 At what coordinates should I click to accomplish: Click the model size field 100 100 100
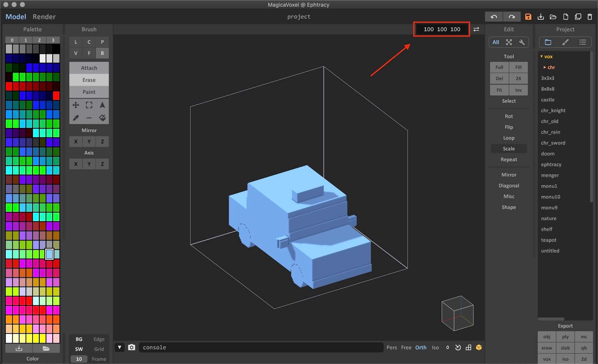click(x=442, y=29)
